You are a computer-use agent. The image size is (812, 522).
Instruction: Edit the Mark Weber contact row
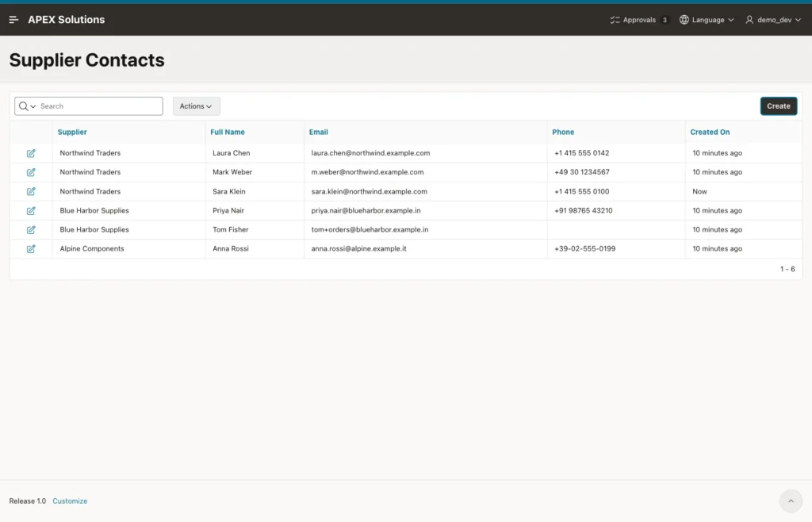(x=31, y=172)
